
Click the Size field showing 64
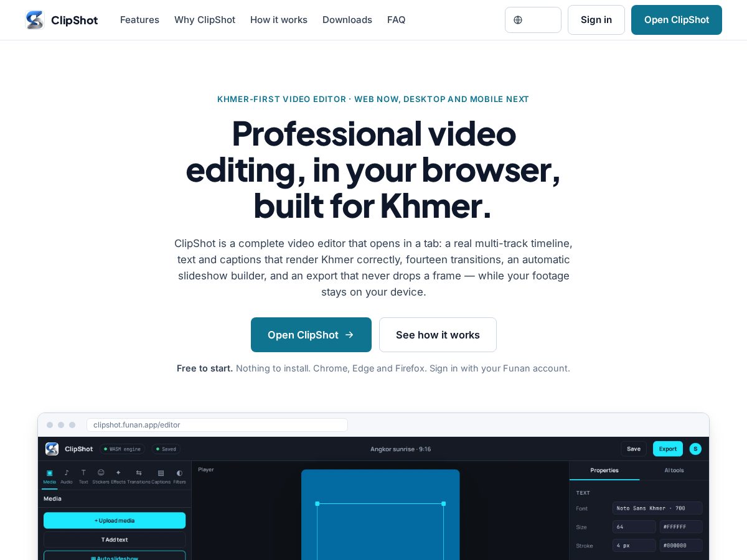(634, 527)
